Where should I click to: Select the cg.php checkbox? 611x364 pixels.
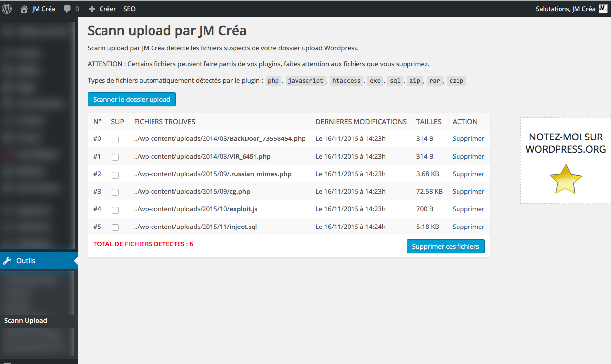(115, 192)
